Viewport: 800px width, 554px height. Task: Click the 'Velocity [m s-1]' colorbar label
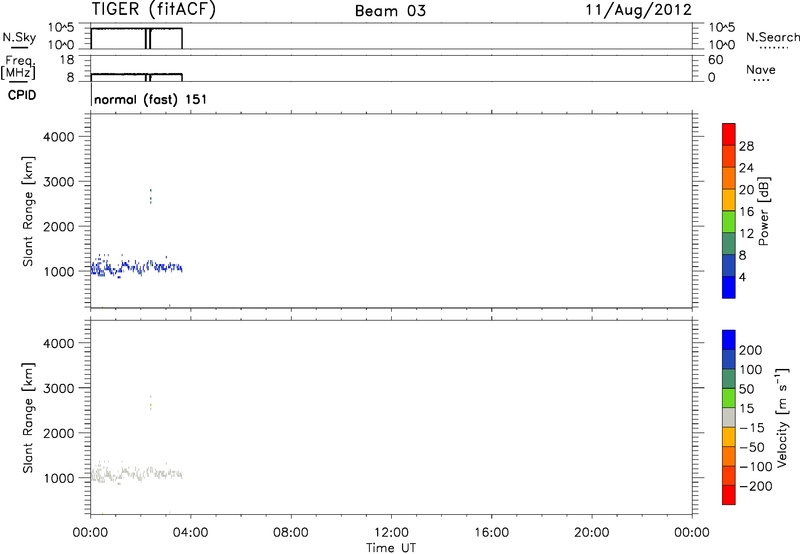tap(782, 417)
